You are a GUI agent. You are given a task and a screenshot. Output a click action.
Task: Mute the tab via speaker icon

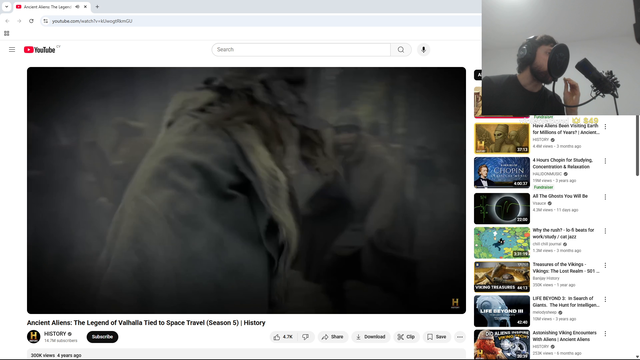coord(77,7)
